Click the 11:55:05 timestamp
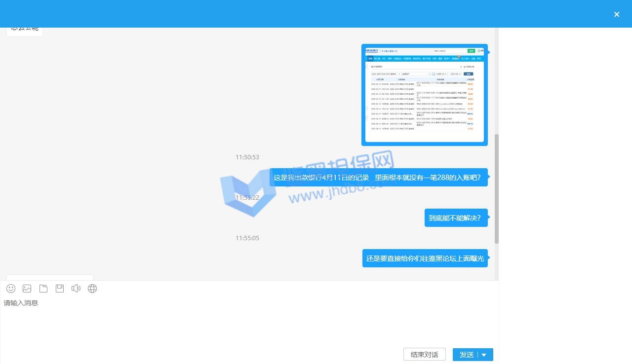 [x=247, y=238]
